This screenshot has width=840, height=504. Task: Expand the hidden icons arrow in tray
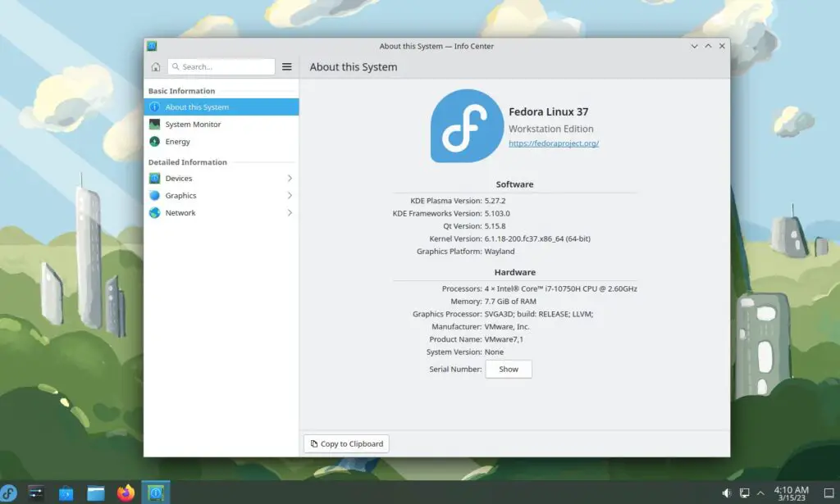pyautogui.click(x=759, y=493)
